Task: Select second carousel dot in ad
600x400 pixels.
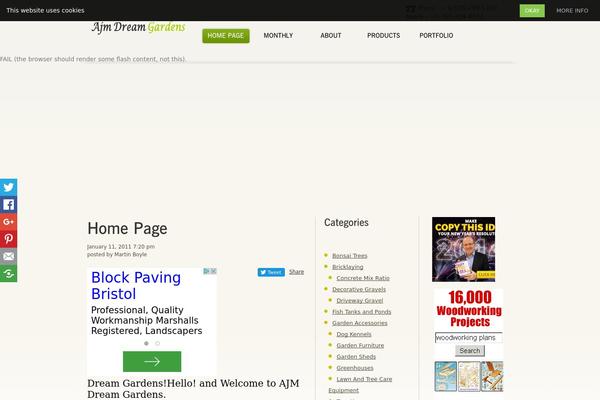Action: tap(157, 343)
